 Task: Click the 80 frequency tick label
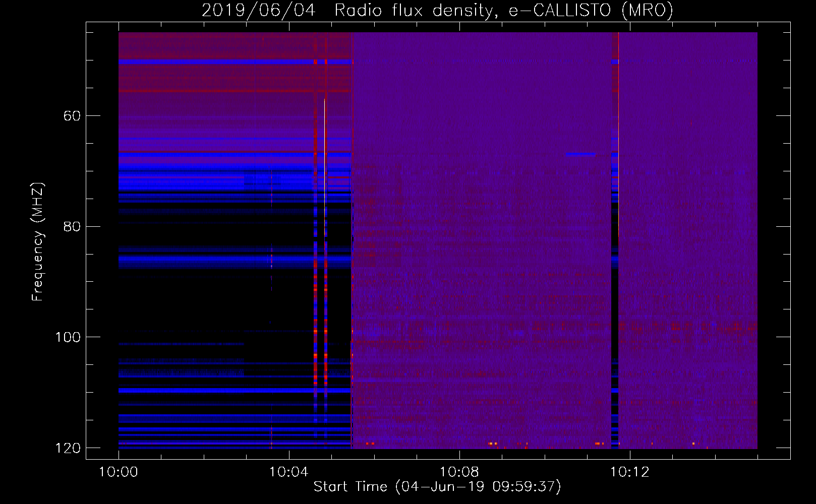[x=72, y=226]
